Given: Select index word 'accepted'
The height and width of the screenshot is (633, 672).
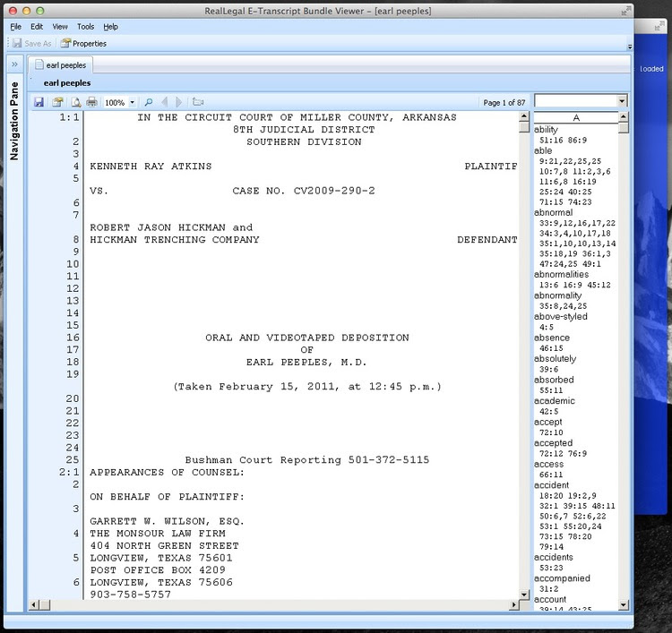Looking at the screenshot, I should click(x=554, y=443).
